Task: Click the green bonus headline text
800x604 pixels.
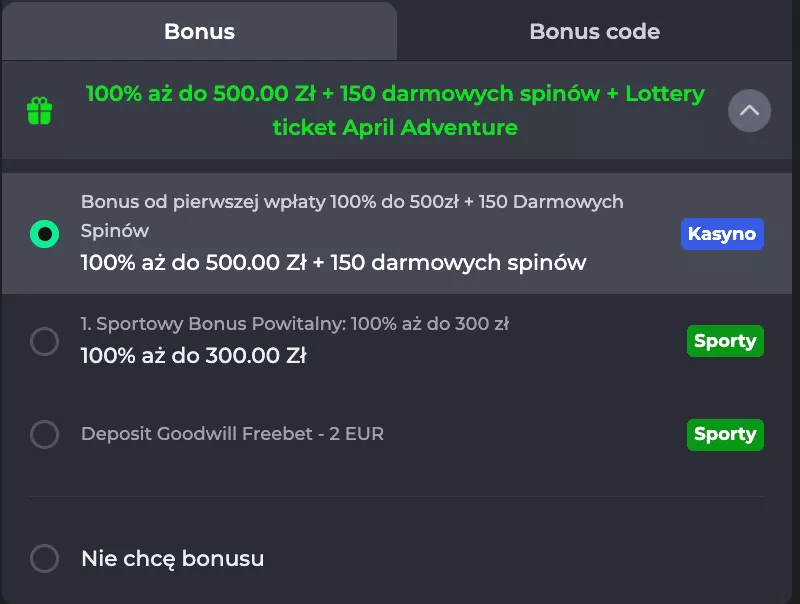Action: [395, 95]
